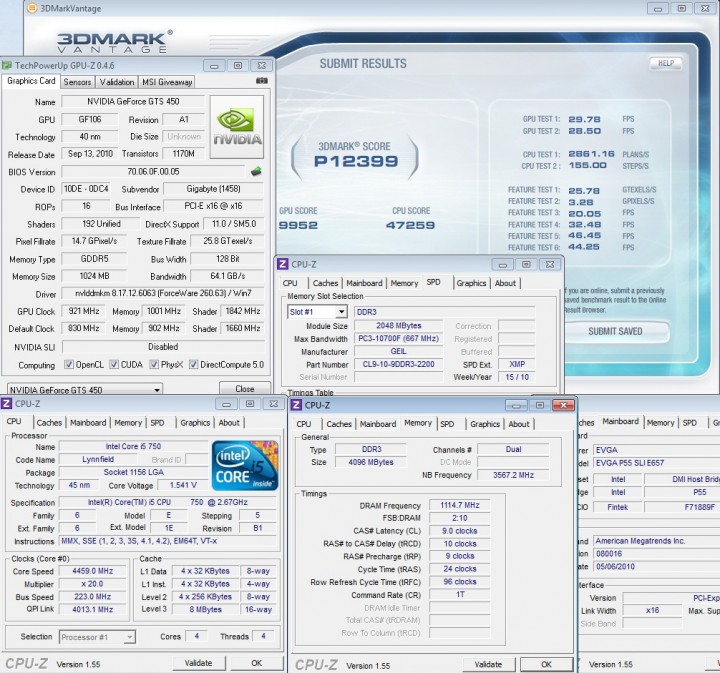Open the Validation tab in GPU-Z
Viewport: 720px width, 673px height.
(117, 82)
